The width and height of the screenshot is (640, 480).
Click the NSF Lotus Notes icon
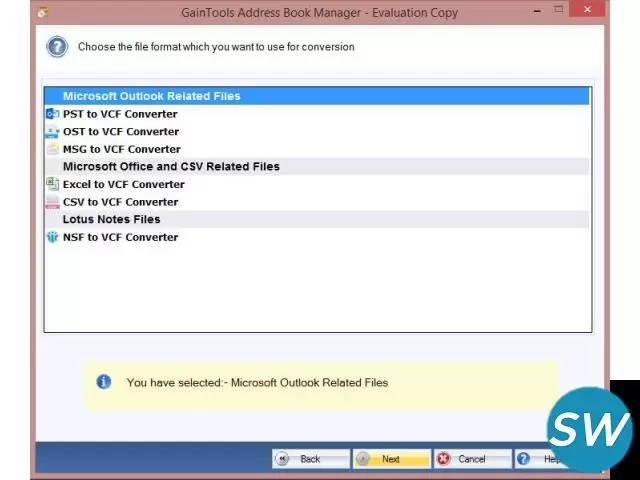coord(52,237)
